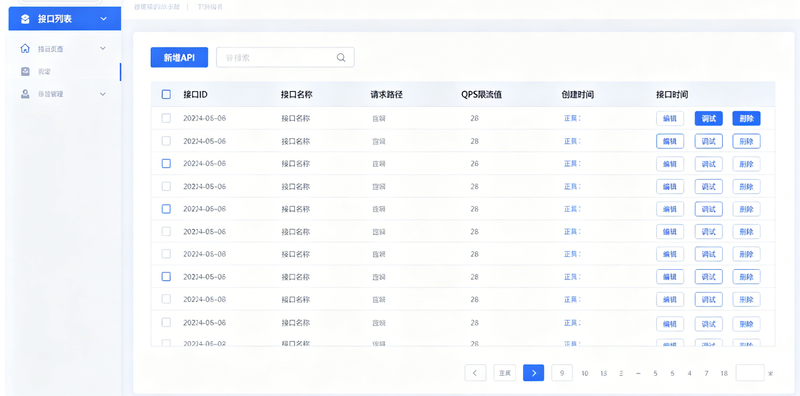The image size is (800, 396).
Task: Click 删除 in the row with QPS 26
Action: 746,164
